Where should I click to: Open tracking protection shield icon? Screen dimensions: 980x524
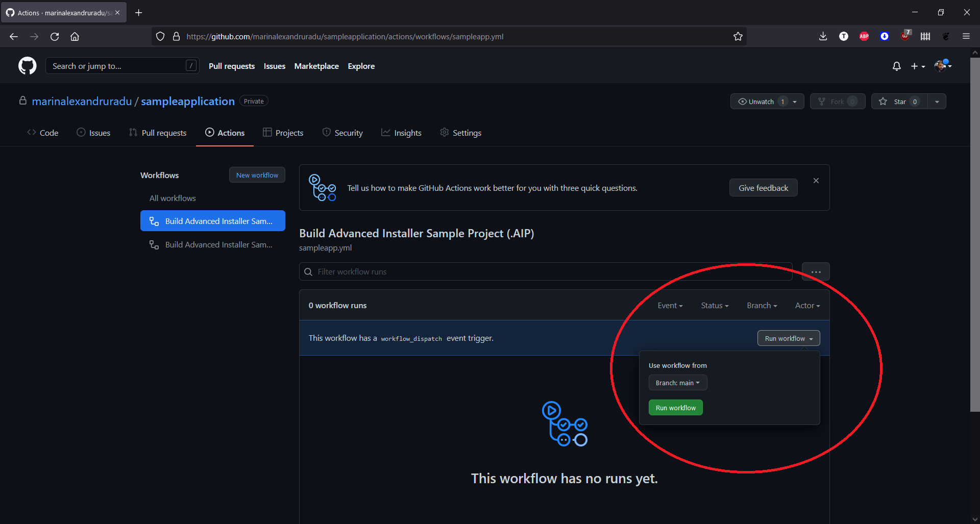point(160,37)
